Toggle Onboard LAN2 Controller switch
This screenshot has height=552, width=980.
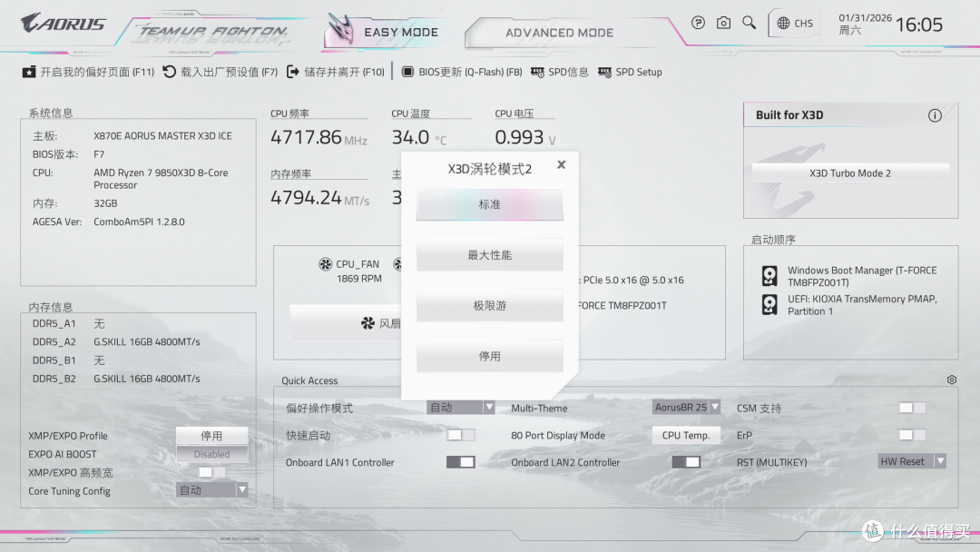coord(686,462)
